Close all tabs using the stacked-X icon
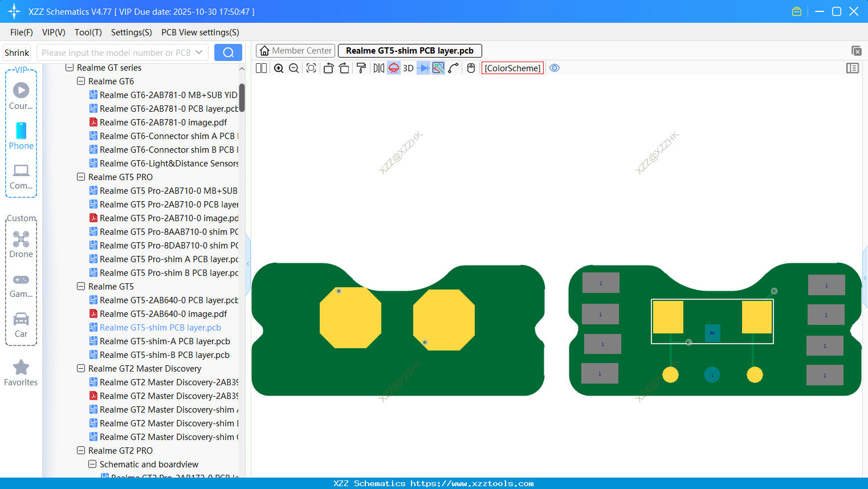868x489 pixels. tap(856, 51)
